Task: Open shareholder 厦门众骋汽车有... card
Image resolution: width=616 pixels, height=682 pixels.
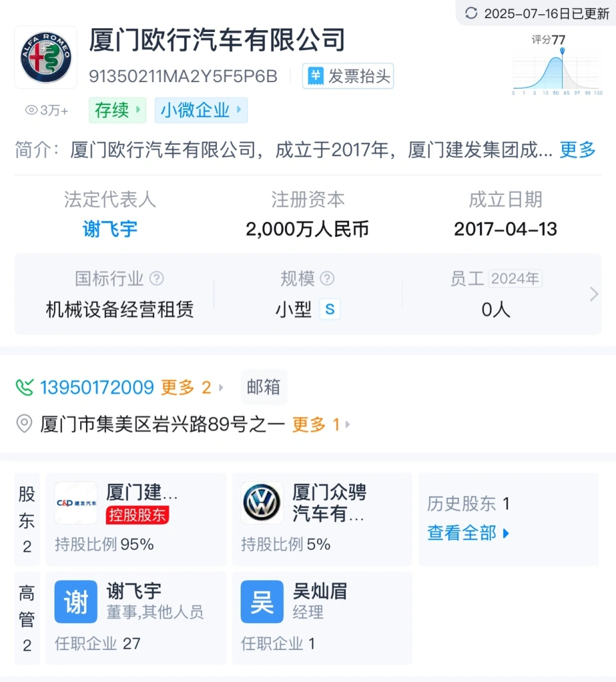Action: (322, 519)
